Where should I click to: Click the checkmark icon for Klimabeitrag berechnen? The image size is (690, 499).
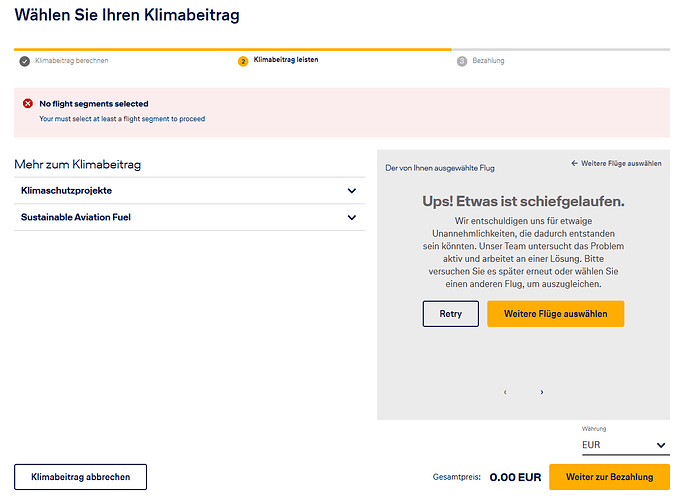(x=24, y=61)
